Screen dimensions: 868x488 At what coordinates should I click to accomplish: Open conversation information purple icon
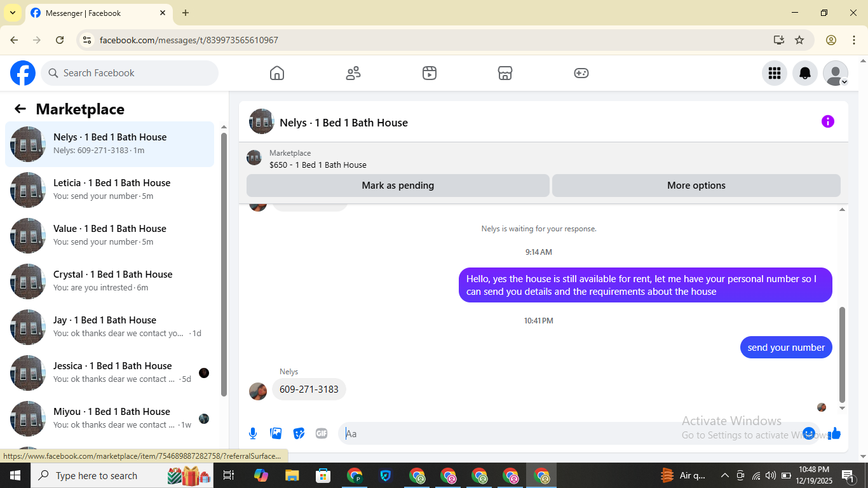[x=828, y=121]
